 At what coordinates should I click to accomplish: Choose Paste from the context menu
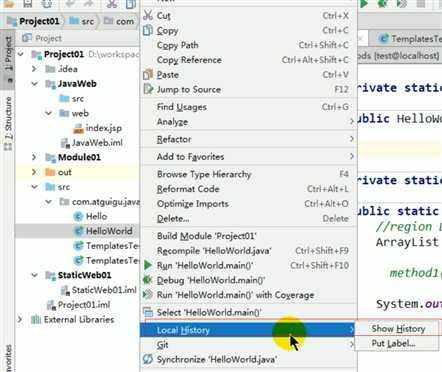(x=249, y=75)
